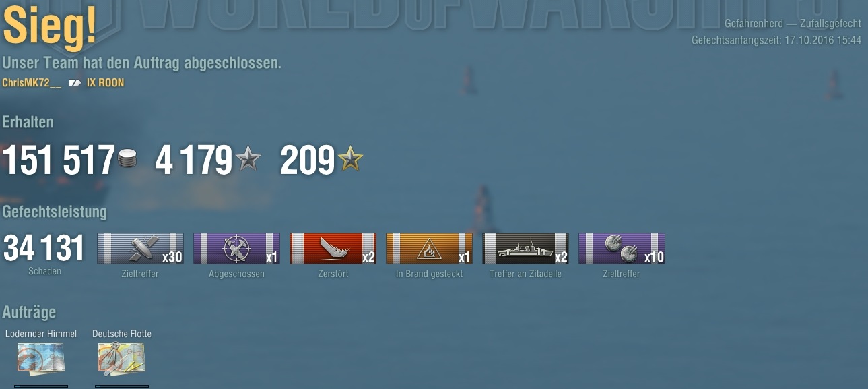Select the Abgeschossen x1 ribbon

(237, 248)
